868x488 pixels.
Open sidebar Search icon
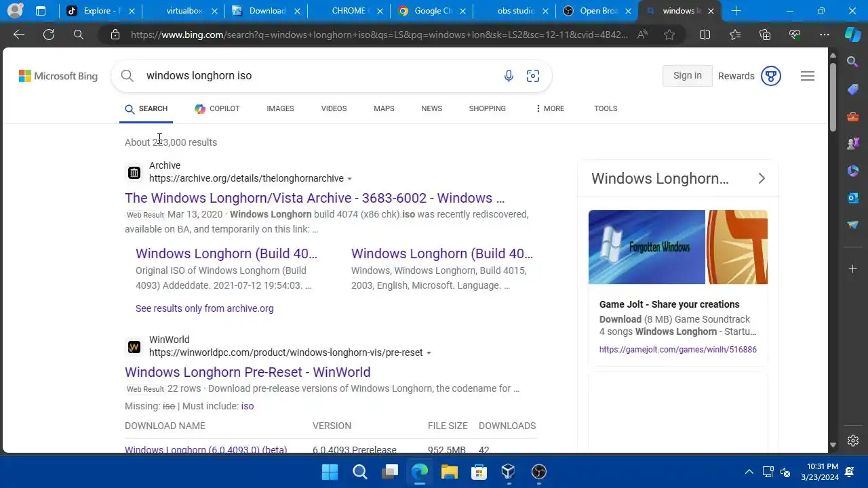point(853,62)
